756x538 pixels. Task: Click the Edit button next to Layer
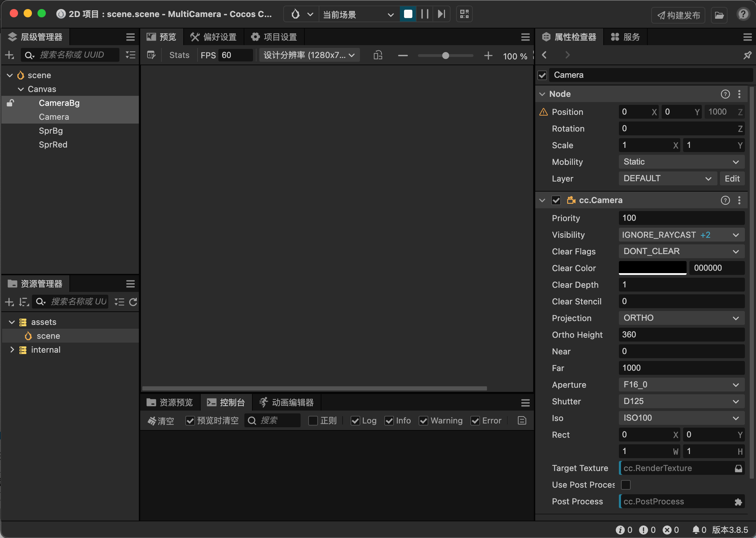pos(732,178)
